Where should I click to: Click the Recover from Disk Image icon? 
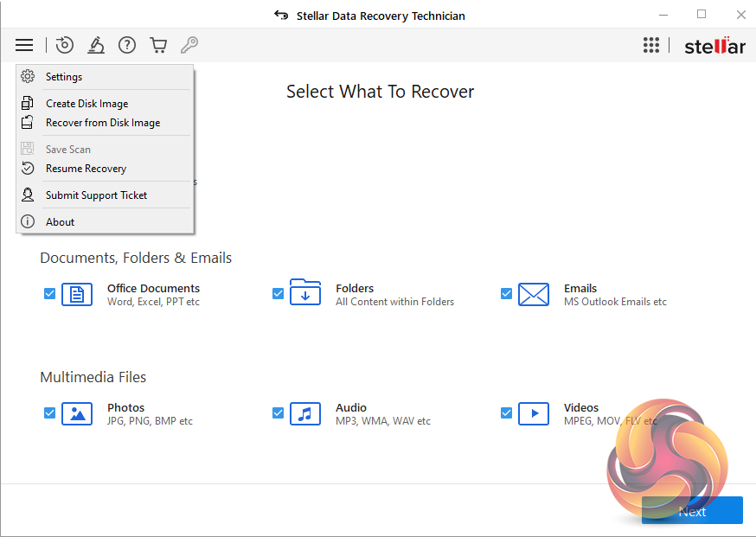click(x=28, y=123)
